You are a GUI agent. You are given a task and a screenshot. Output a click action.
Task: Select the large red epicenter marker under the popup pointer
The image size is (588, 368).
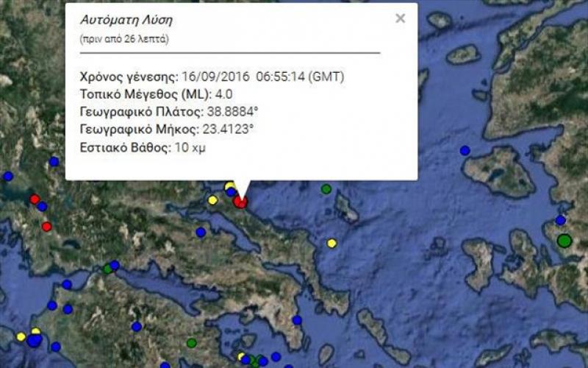click(240, 202)
